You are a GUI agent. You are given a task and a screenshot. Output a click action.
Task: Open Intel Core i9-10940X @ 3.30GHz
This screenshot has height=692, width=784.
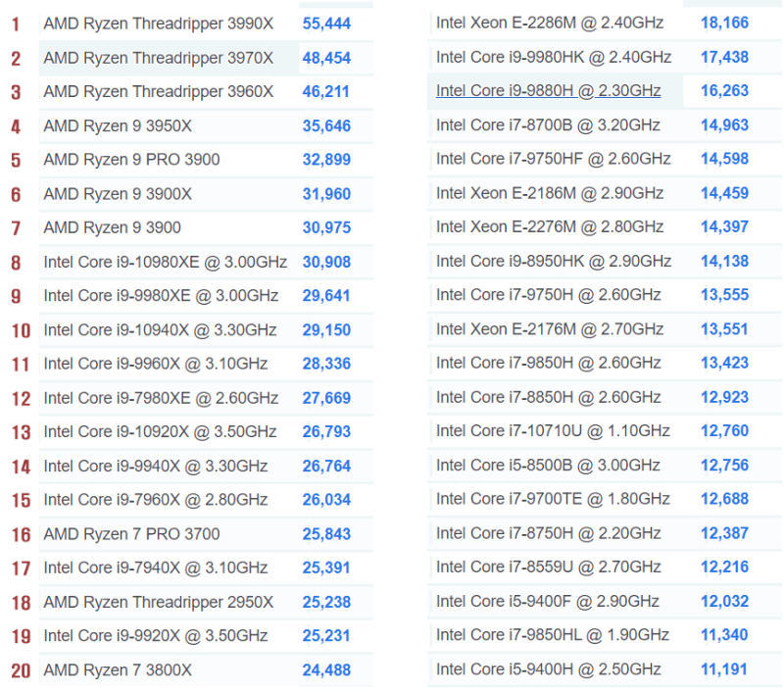160,330
